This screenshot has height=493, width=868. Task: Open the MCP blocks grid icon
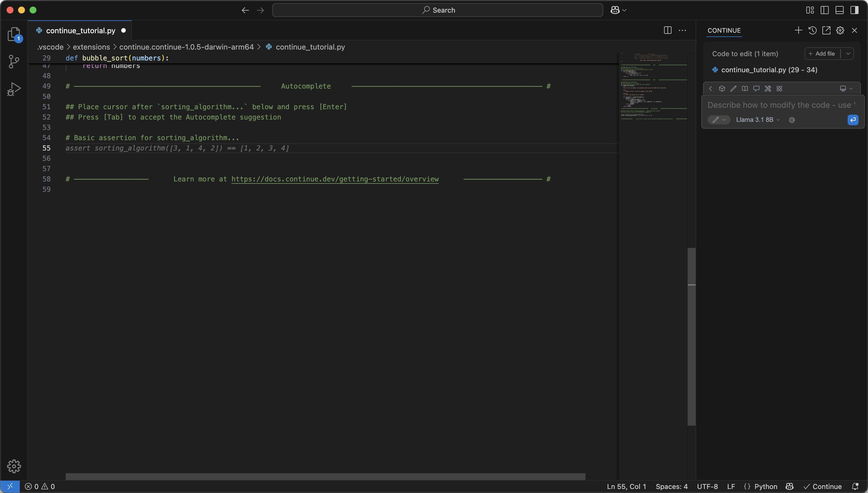click(779, 89)
